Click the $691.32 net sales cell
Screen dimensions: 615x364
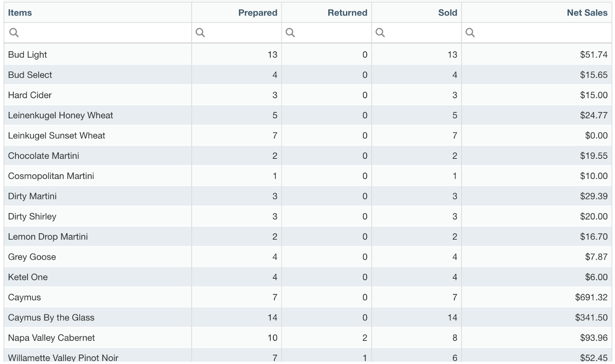[591, 297]
